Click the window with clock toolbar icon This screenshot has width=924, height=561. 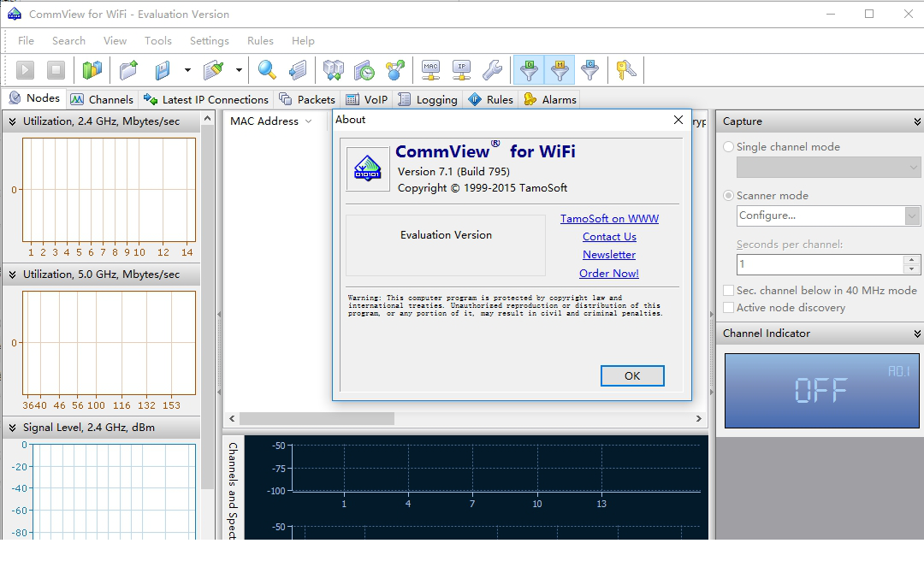(364, 70)
